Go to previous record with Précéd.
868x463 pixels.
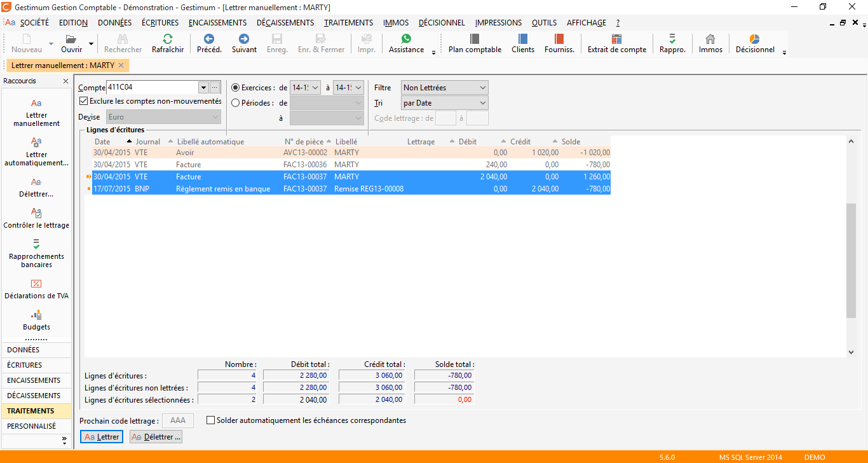(x=209, y=39)
